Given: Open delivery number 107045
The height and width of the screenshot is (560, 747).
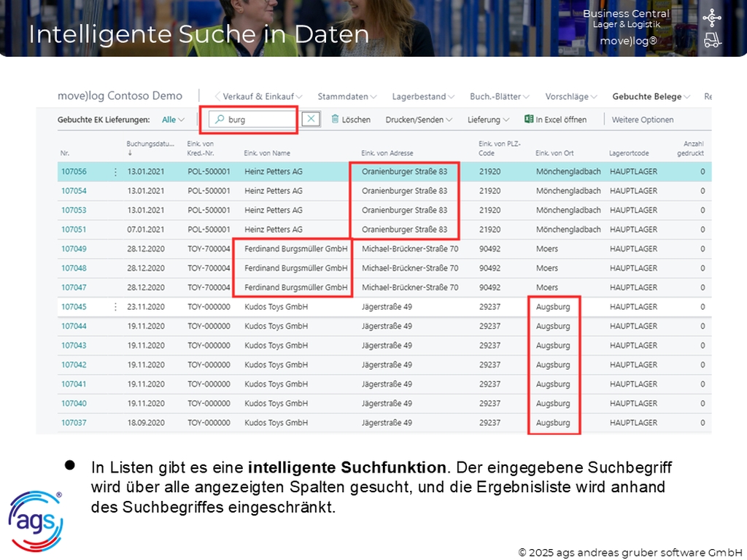Looking at the screenshot, I should (x=74, y=307).
